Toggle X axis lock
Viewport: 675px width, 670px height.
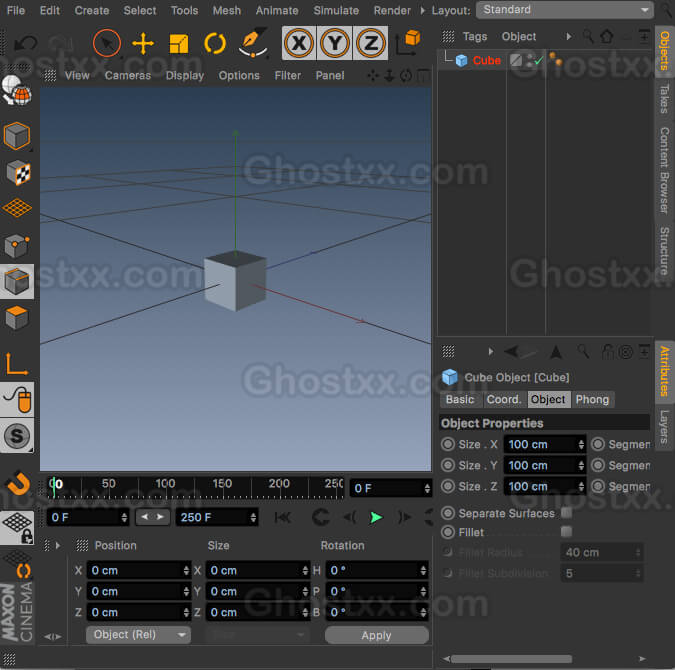click(299, 43)
